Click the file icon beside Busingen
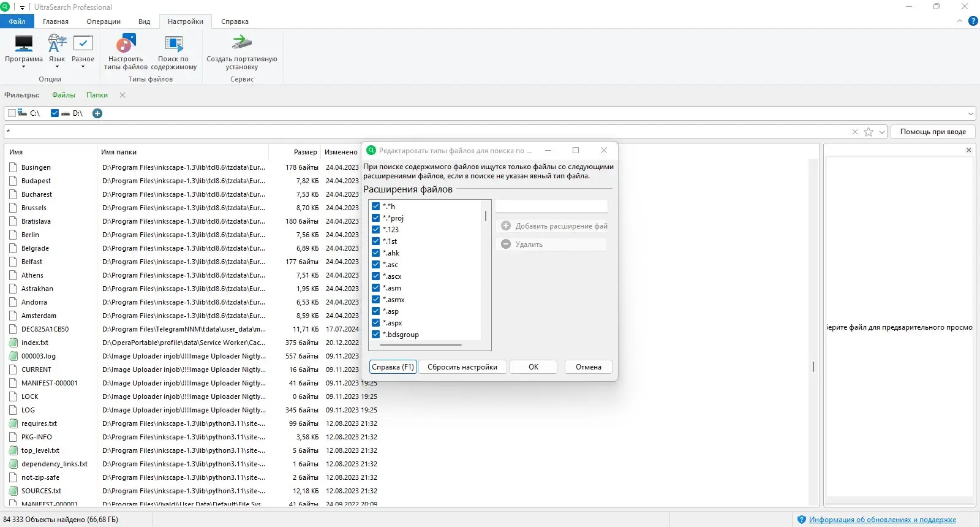The width and height of the screenshot is (980, 527). click(x=13, y=167)
